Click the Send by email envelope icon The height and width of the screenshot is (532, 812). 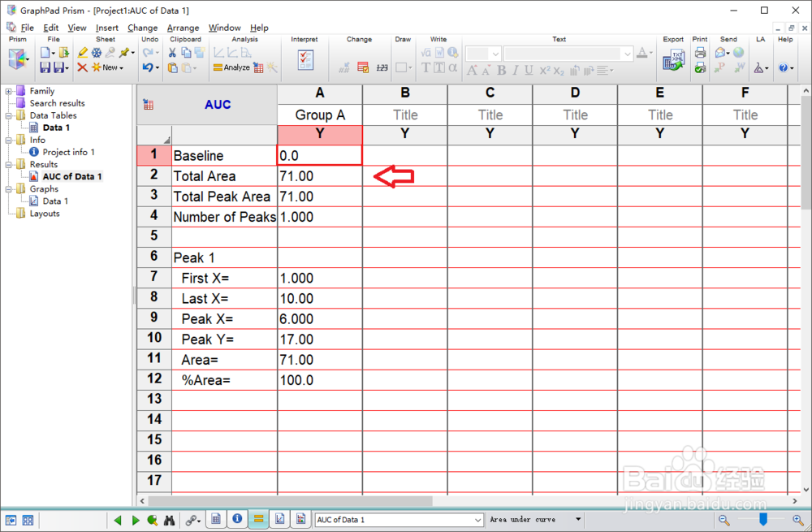[x=720, y=52]
